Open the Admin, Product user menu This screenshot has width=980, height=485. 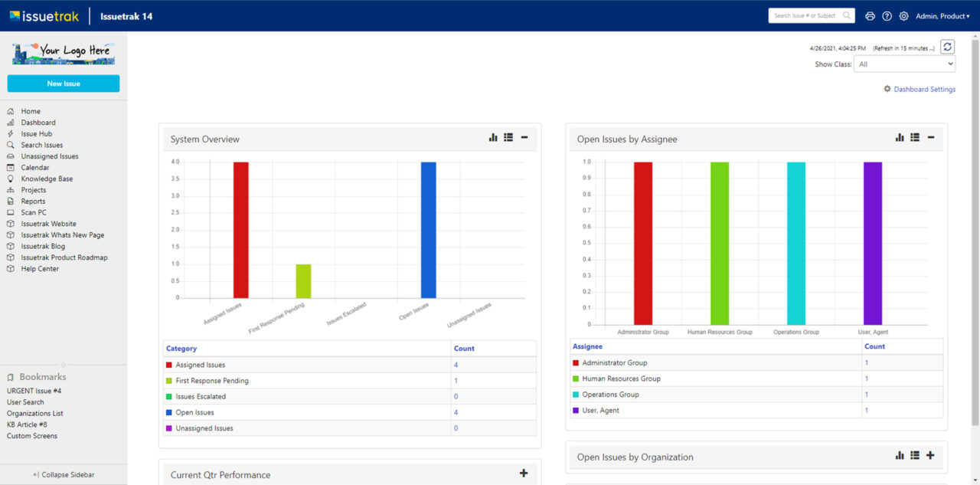pos(942,15)
